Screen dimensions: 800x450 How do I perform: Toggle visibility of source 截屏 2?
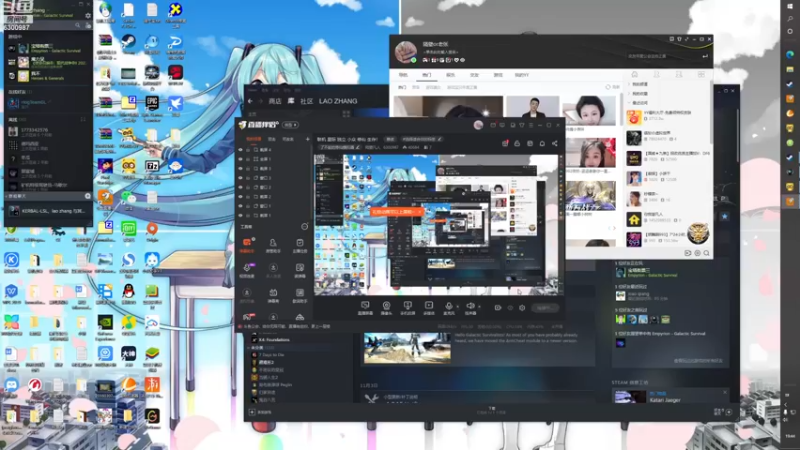coord(240,196)
